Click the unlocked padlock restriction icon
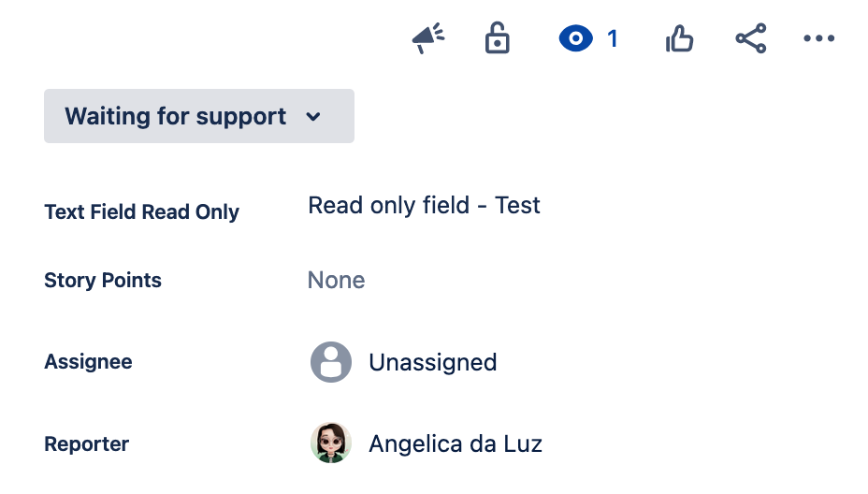Screen dimensions: 868x494 click(x=498, y=39)
